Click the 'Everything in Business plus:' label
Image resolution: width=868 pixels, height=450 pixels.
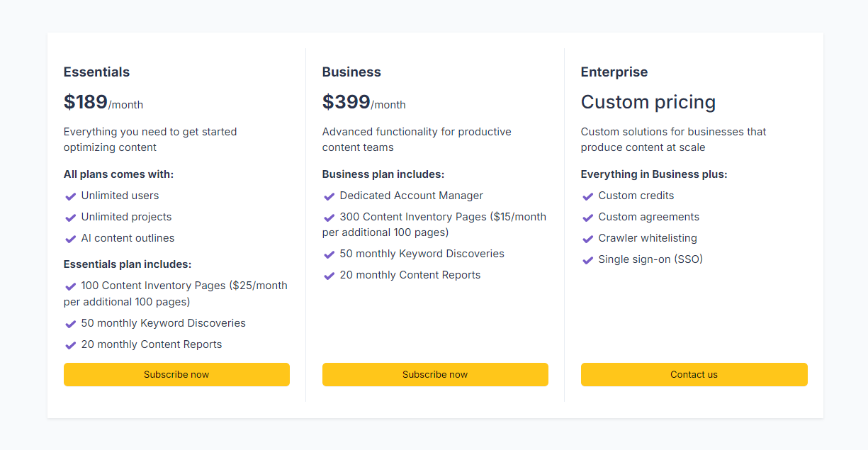click(654, 174)
